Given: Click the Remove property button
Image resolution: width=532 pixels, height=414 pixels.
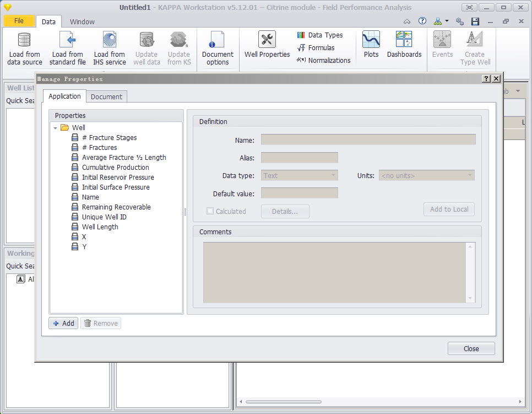Looking at the screenshot, I should tap(101, 323).
